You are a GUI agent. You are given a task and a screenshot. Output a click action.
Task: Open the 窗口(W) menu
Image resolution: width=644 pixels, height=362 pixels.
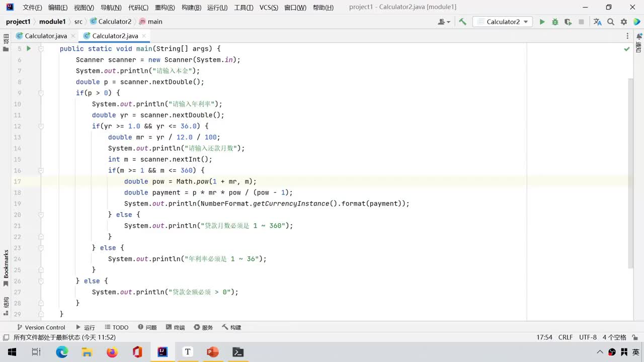295,8
